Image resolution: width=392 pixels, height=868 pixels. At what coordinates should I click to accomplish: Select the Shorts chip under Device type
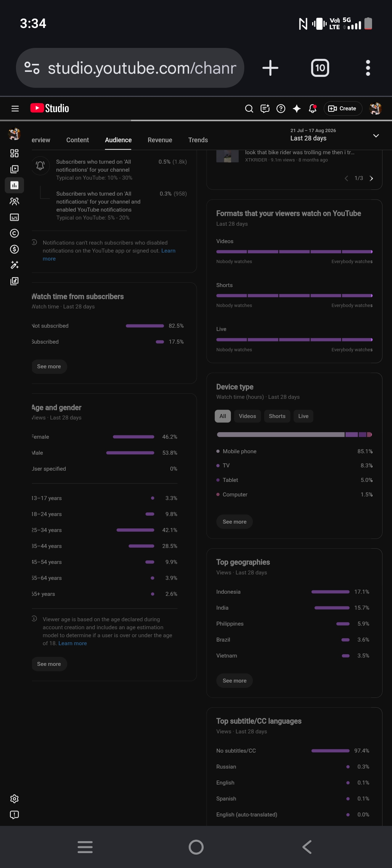(x=277, y=416)
